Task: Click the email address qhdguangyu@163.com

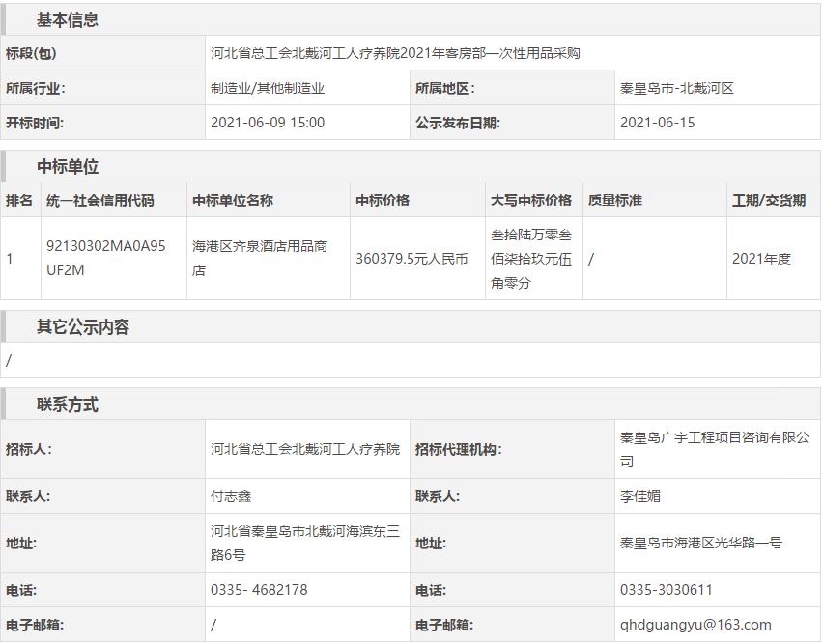Action: coord(695,625)
